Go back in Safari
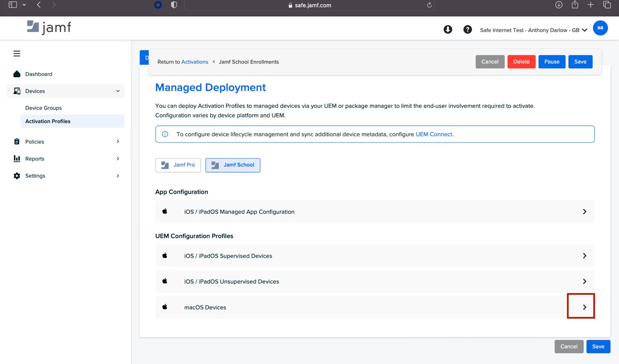The height and width of the screenshot is (364, 619). click(x=39, y=5)
